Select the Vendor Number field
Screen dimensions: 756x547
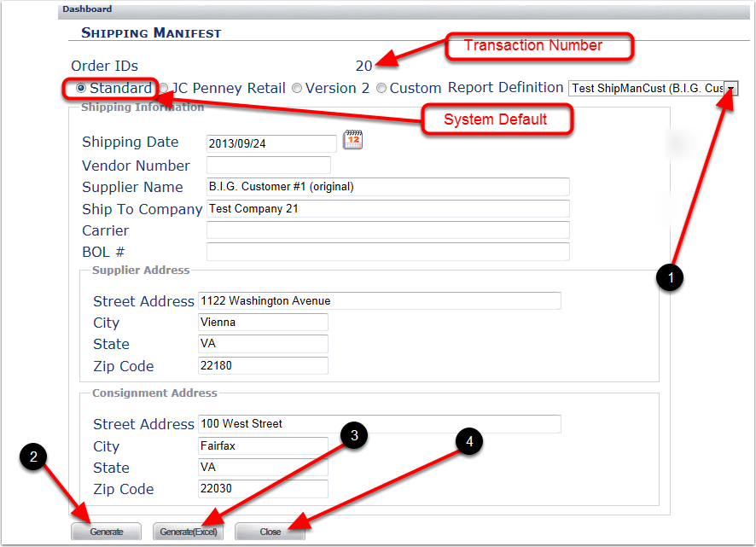[x=270, y=165]
